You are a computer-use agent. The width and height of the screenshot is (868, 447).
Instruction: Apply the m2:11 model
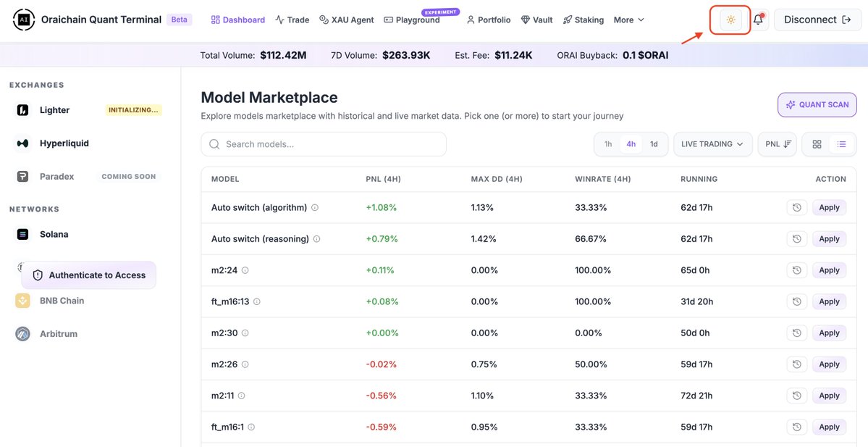coord(829,396)
